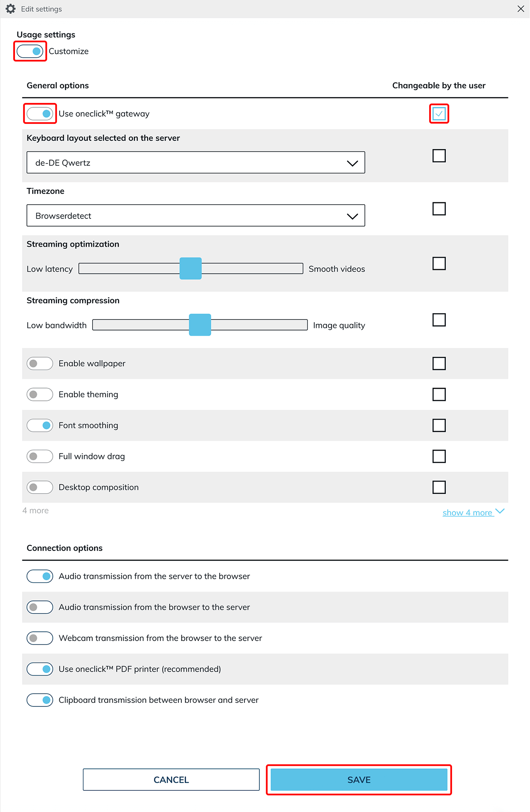Uncheck changeable by user for oneclick gateway
Viewport: 530px width, 812px height.
[439, 113]
